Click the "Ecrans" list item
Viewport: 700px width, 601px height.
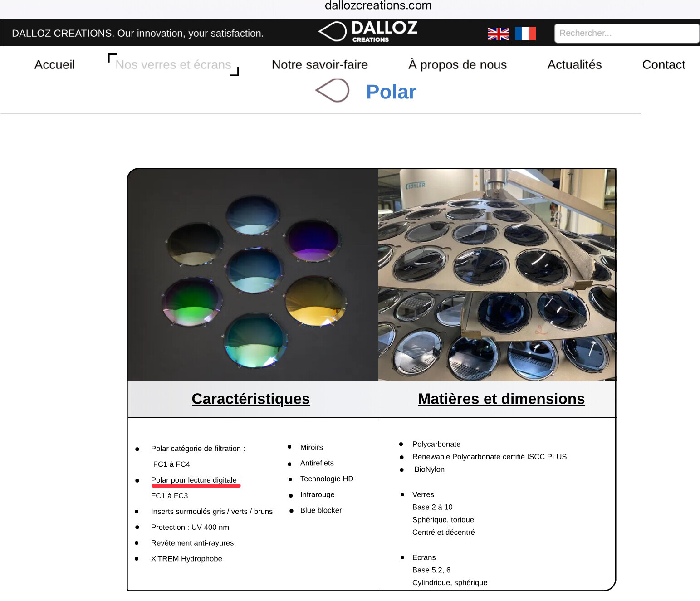tap(424, 557)
